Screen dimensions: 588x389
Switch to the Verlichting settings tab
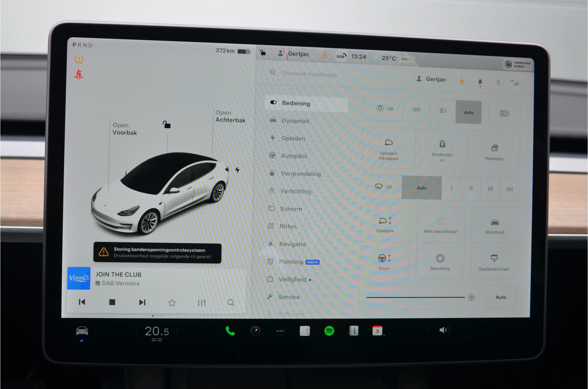pos(296,191)
